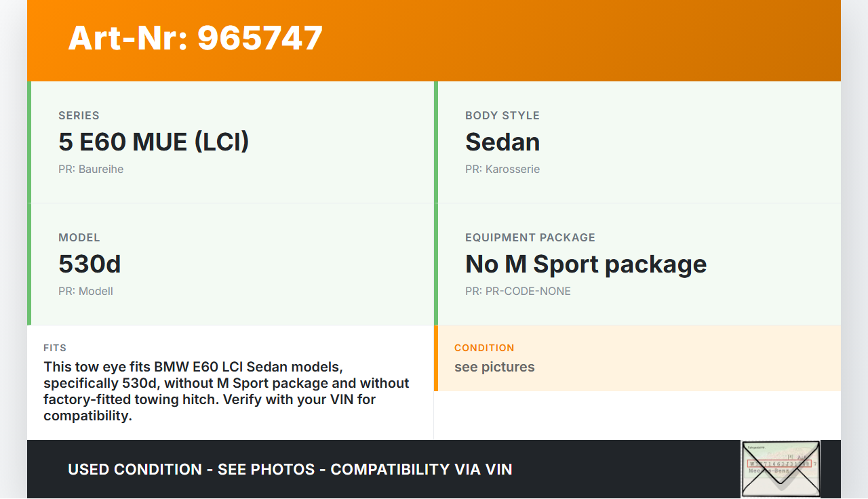Select the Sedan body style value
Image resolution: width=868 pixels, height=499 pixels.
point(502,142)
